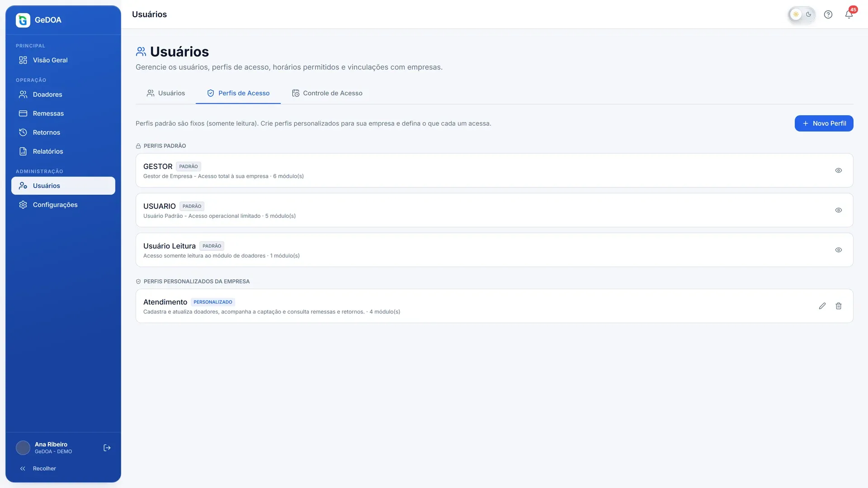This screenshot has height=488, width=868.
Task: Click the PERSONALIZADO badge on Atendimento
Action: (213, 302)
